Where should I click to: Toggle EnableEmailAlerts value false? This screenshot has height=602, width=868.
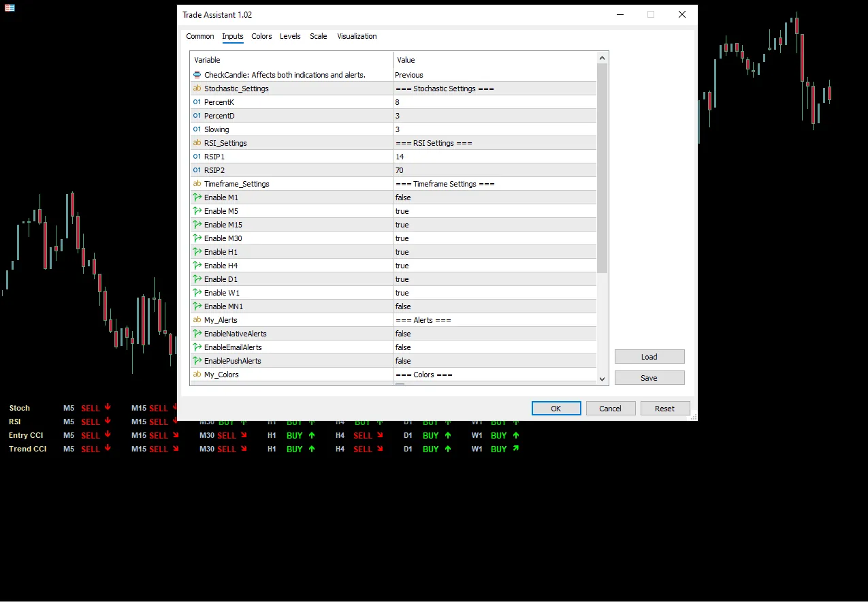coord(494,347)
